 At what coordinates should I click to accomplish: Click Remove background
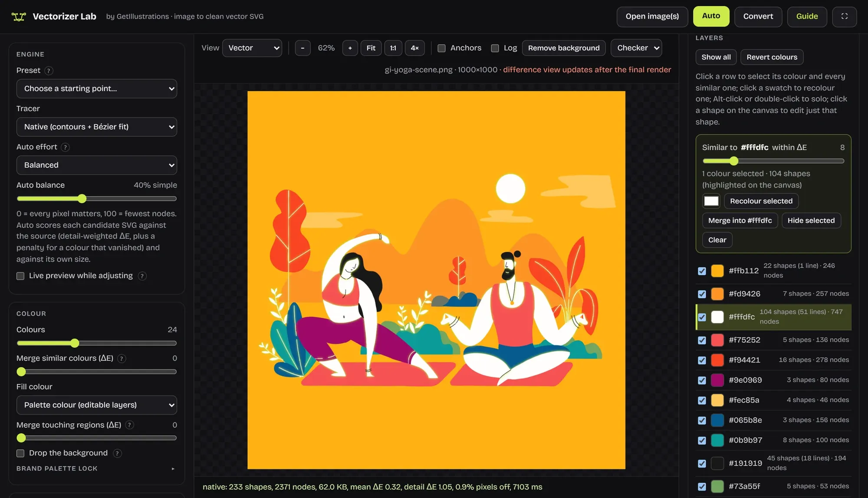pos(564,48)
